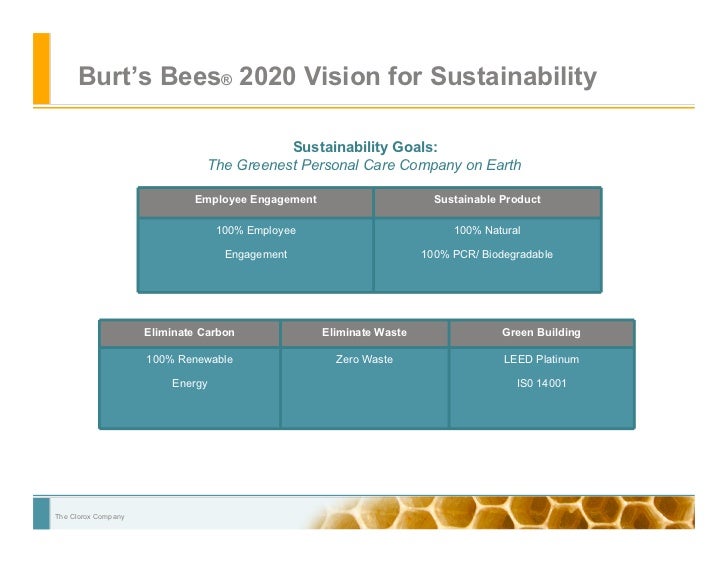Viewport: 728px width, 563px height.
Task: Click the slide title 'Burt's Bees 2020 Vision for Sustainability'
Action: point(338,76)
